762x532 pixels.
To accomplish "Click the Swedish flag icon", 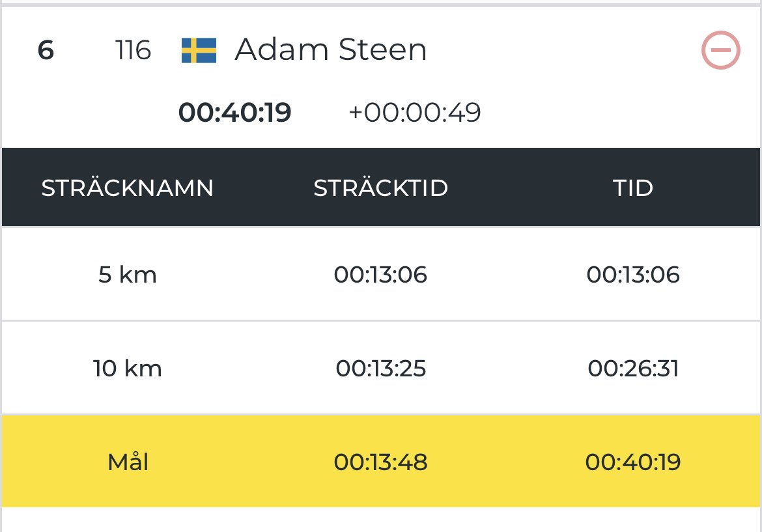I will [x=199, y=50].
